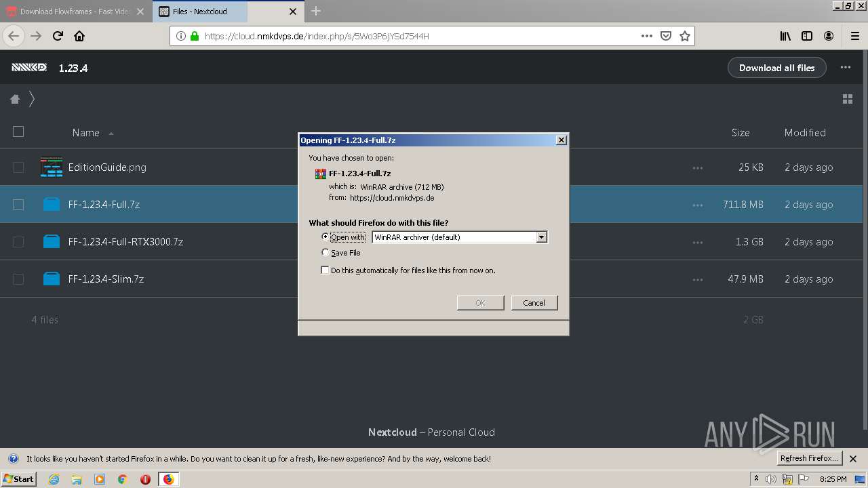Dismiss the Refresh Firefox notification bar

tap(853, 459)
